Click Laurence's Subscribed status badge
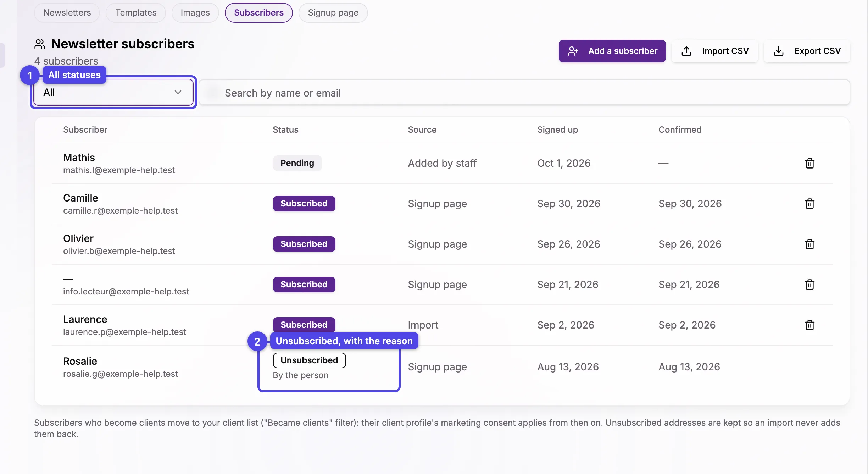868x474 pixels. coord(304,325)
